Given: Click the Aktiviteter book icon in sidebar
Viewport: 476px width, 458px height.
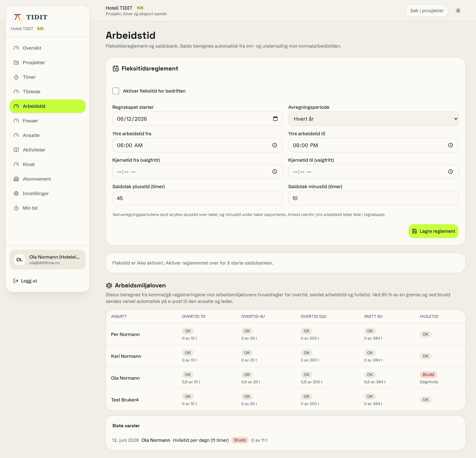Looking at the screenshot, I should [16, 150].
